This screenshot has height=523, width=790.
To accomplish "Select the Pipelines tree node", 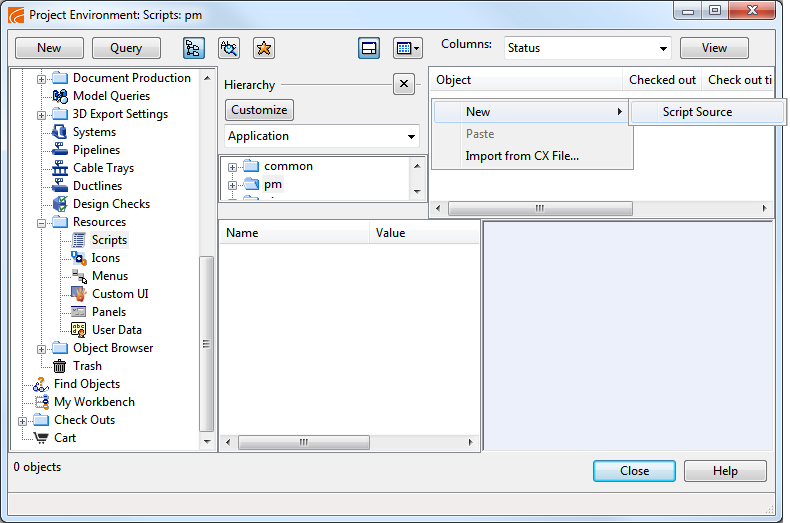I will [x=96, y=150].
